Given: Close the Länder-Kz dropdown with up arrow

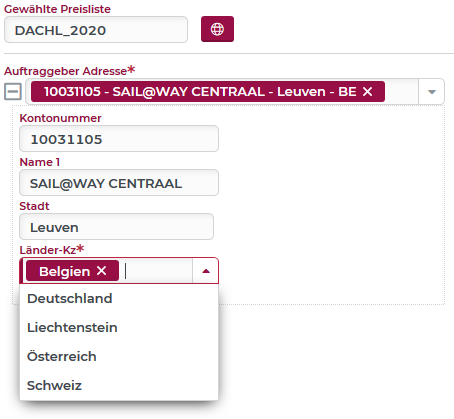Looking at the screenshot, I should 206,271.
